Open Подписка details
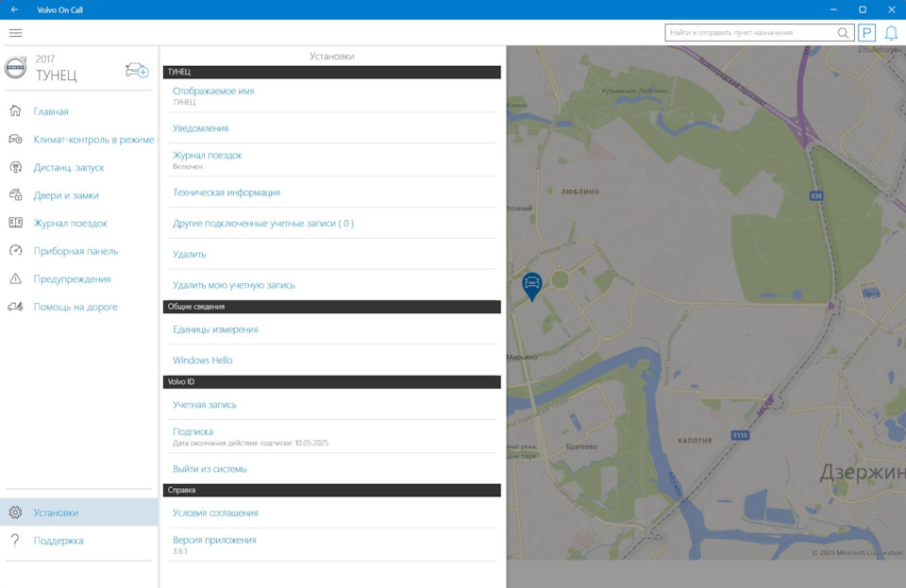Image resolution: width=906 pixels, height=588 pixels. 331,437
